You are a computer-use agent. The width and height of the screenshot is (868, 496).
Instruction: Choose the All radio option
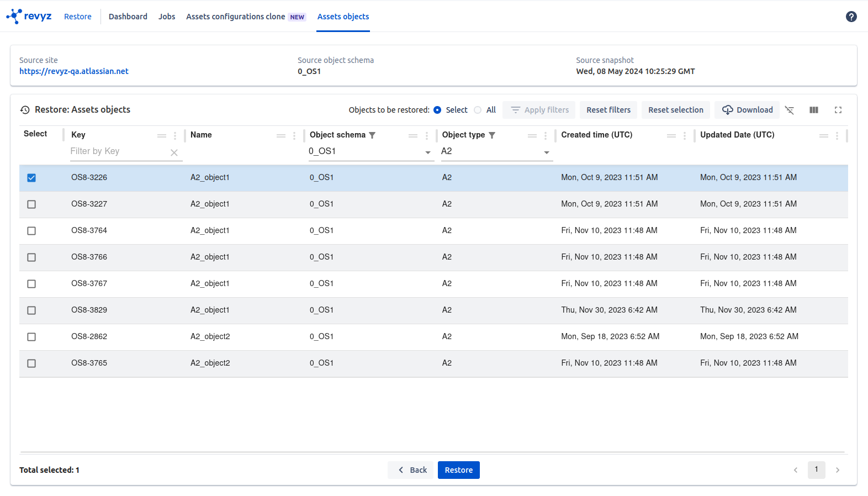click(x=478, y=110)
